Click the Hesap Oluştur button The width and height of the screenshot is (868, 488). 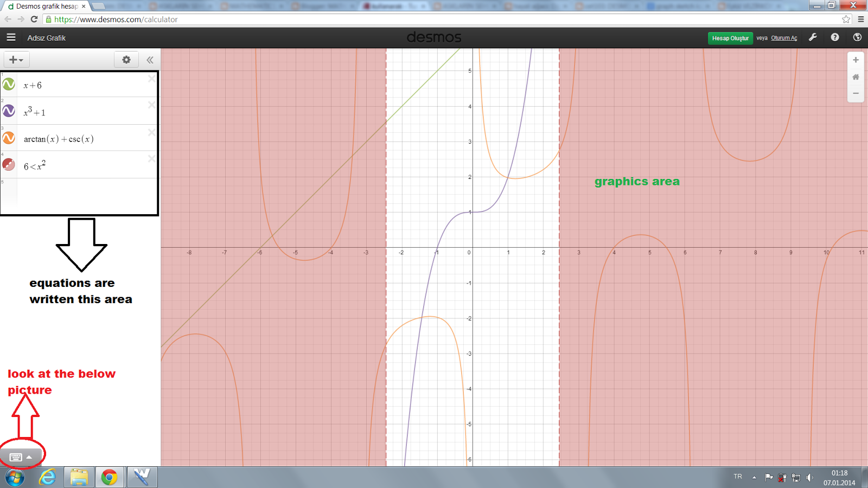[730, 38]
